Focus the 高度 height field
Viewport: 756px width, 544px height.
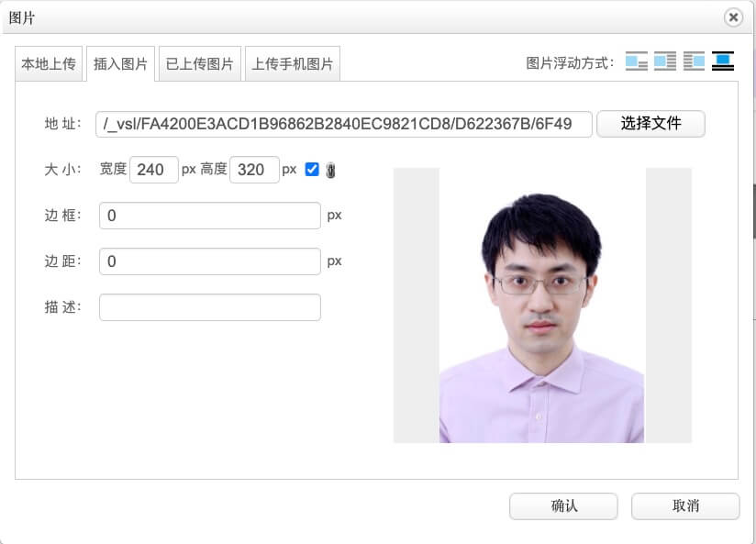click(x=254, y=170)
